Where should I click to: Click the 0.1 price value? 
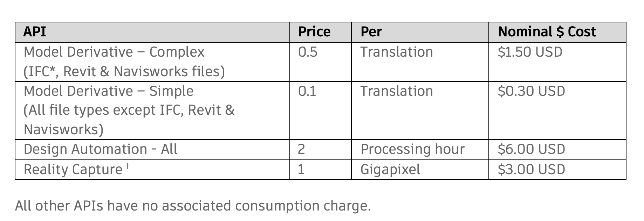pyautogui.click(x=307, y=91)
